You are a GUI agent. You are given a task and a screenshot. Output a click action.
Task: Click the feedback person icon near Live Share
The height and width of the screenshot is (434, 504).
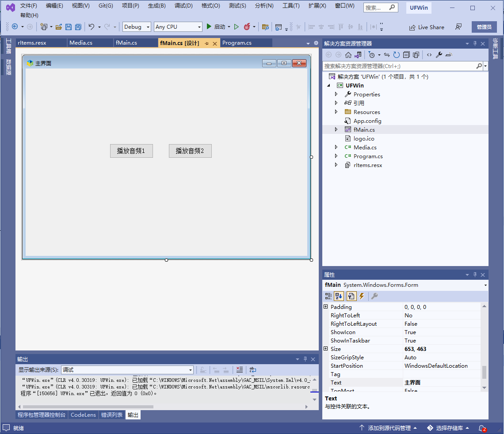point(458,27)
